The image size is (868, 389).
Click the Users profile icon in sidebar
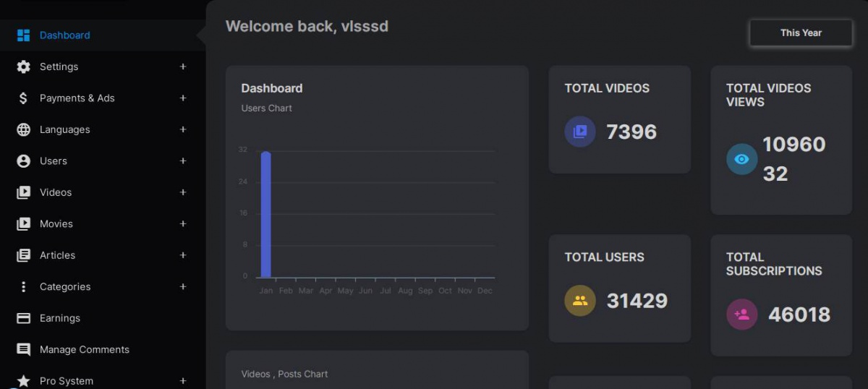click(23, 161)
